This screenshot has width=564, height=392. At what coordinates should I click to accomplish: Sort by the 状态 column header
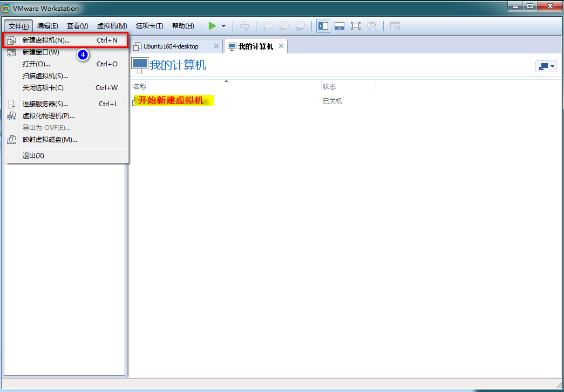click(x=349, y=87)
